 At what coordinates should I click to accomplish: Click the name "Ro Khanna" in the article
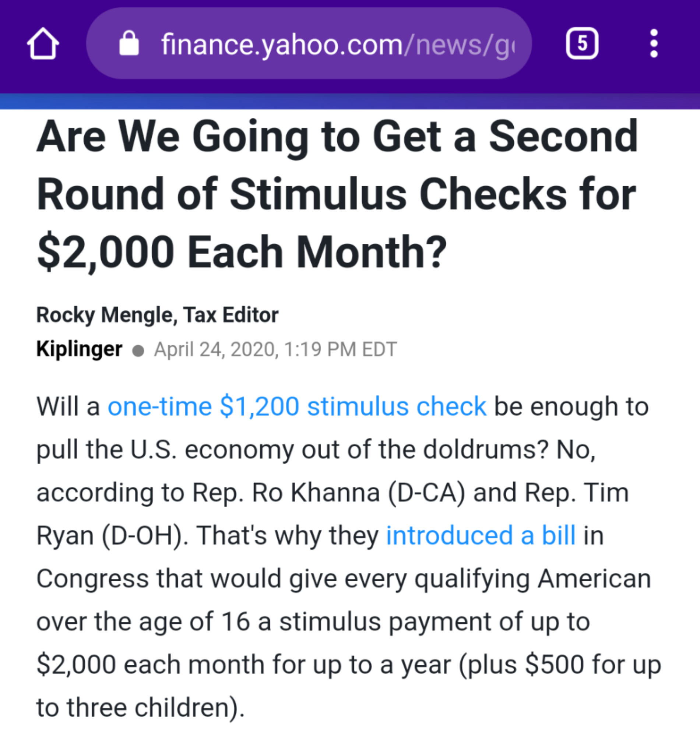316,493
